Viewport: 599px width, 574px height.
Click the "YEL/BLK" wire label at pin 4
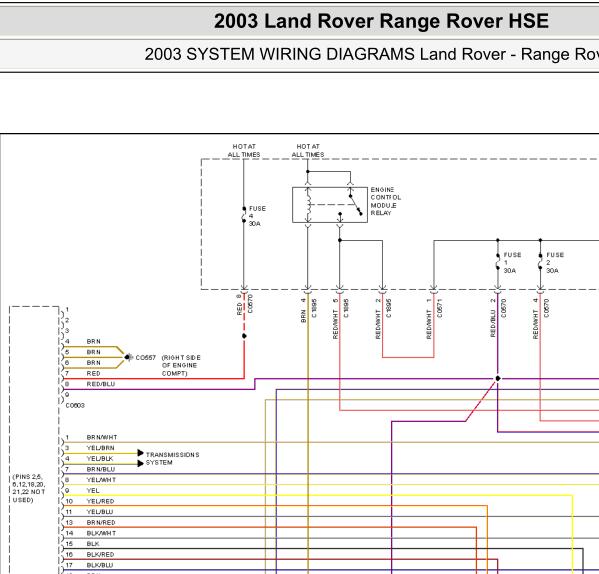(x=100, y=458)
